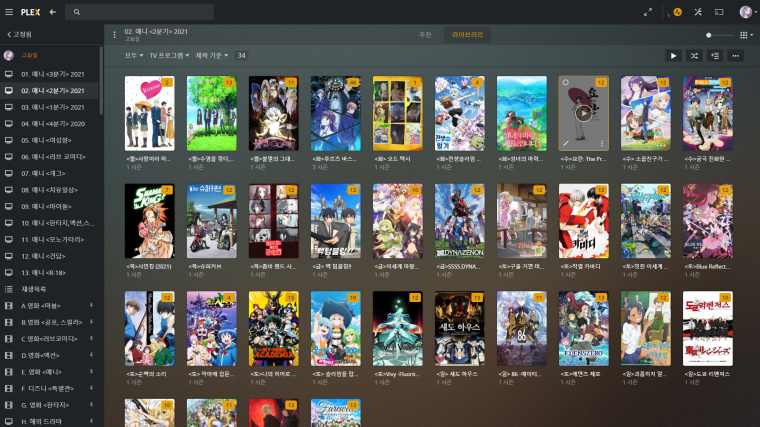Click the add to playlist button
Image resolution: width=760 pixels, height=427 pixels.
tap(715, 56)
